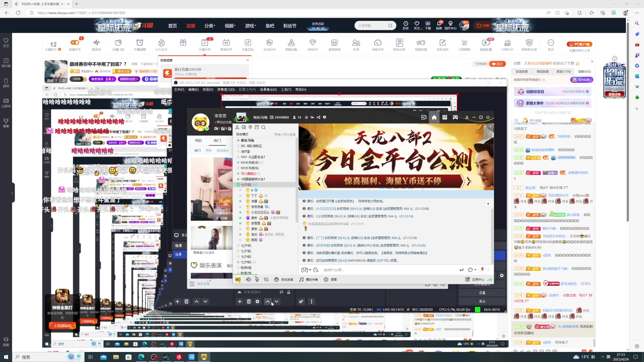This screenshot has height=362, width=644.
Task: Open the Windows Start menu
Action: point(6,357)
